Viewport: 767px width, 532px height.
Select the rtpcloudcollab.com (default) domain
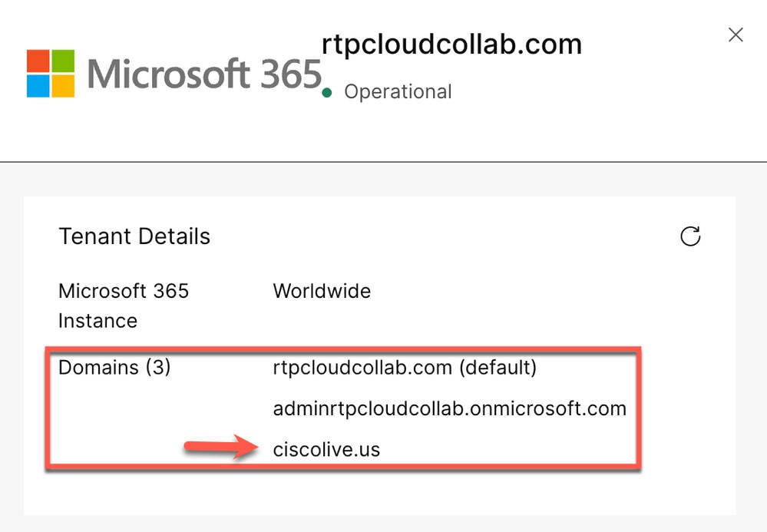click(x=405, y=367)
